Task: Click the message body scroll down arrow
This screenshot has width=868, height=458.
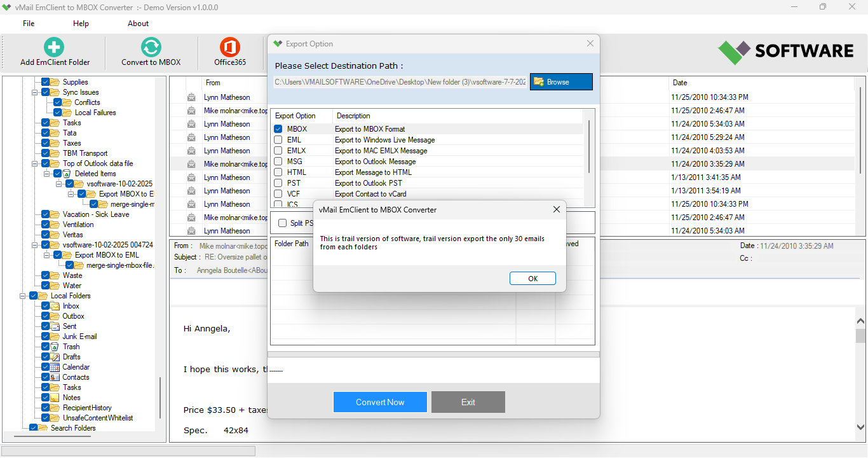Action: [x=861, y=427]
